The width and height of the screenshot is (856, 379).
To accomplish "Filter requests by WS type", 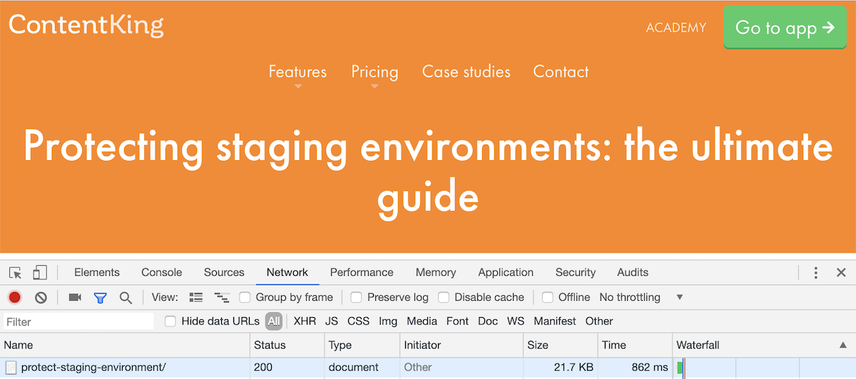I will [515, 321].
